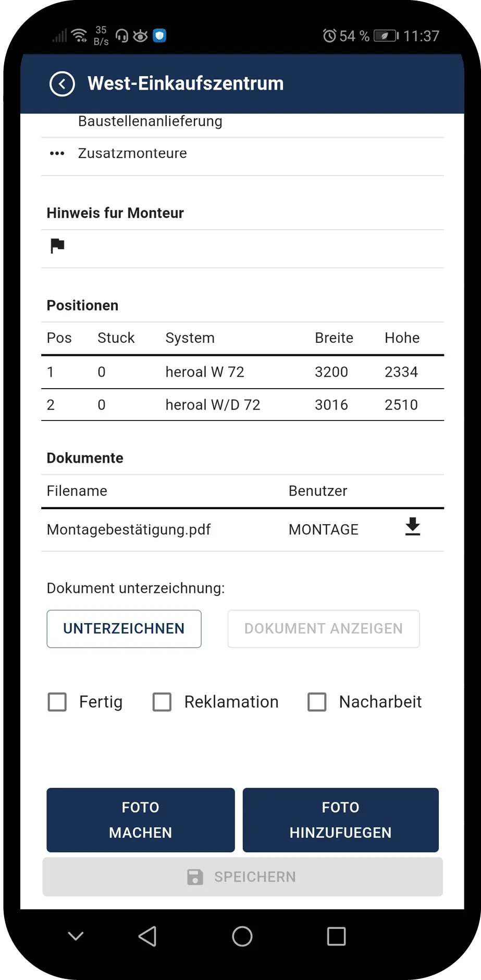Tap the back arrow in header
The image size is (481, 980).
coord(62,83)
